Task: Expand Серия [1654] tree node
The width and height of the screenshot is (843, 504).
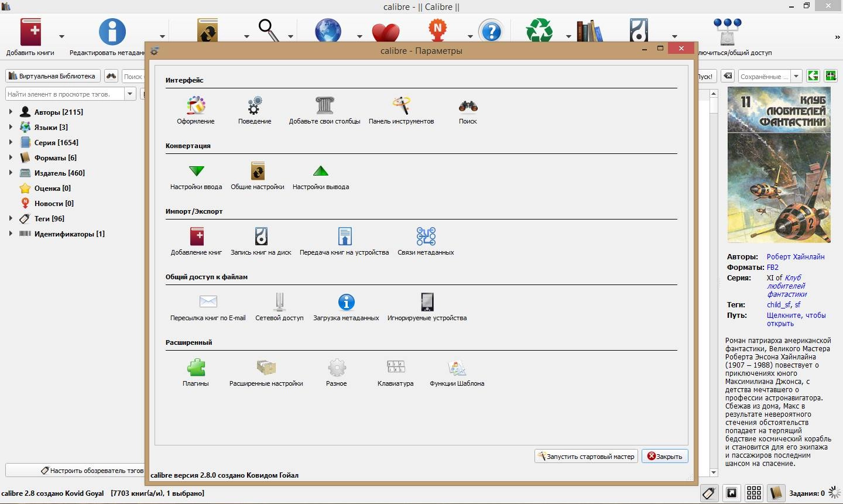Action: (11, 142)
